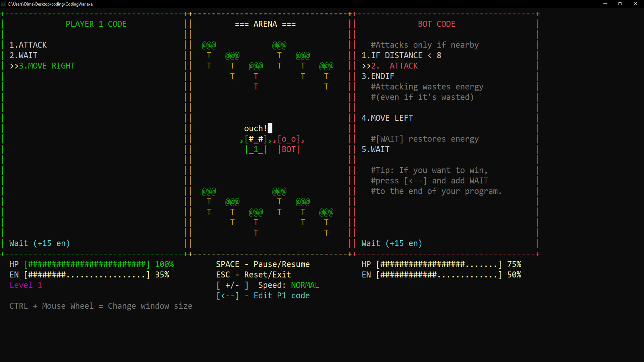
Task: Click the green Player 1 robot sprite
Action: point(256,144)
